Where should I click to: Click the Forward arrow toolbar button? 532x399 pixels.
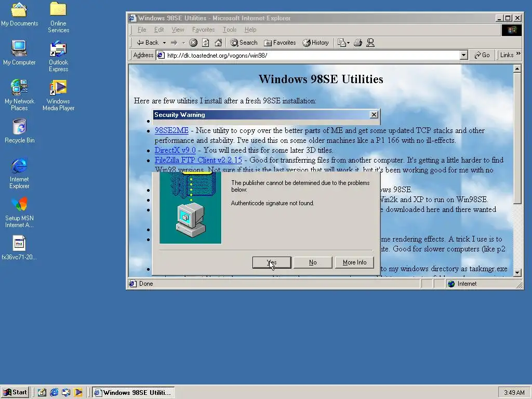pyautogui.click(x=174, y=43)
